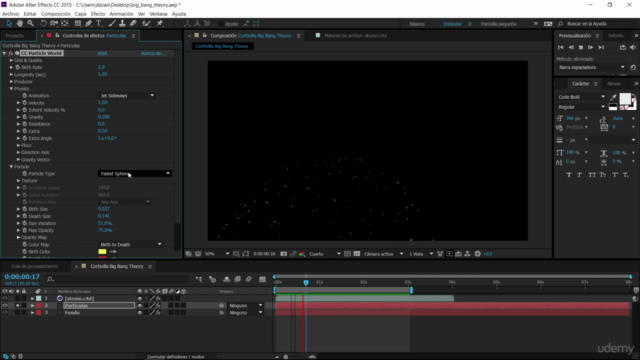Screen dimensions: 640x360
Task: Toggle Birth Rate stopwatch
Action: 18,67
